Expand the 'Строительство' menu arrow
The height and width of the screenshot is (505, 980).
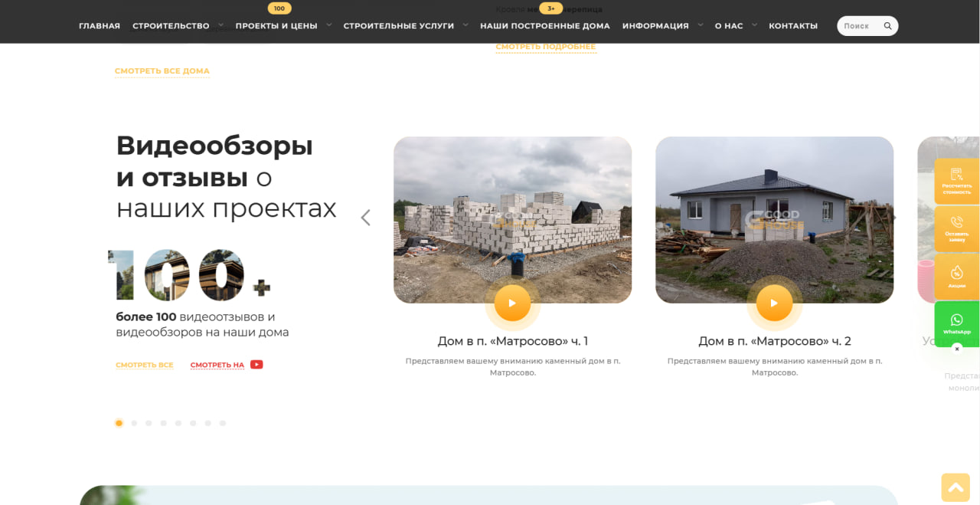221,25
